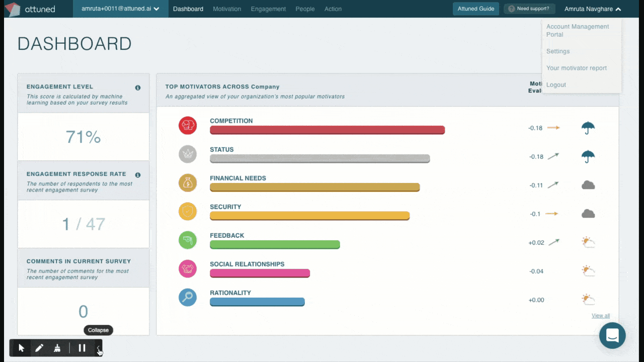Choose Logout from user menu
The image size is (644, 362).
click(556, 84)
